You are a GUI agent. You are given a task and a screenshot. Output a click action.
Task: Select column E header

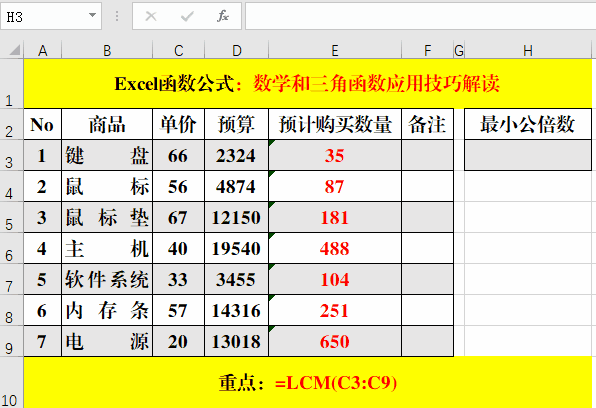(x=335, y=50)
